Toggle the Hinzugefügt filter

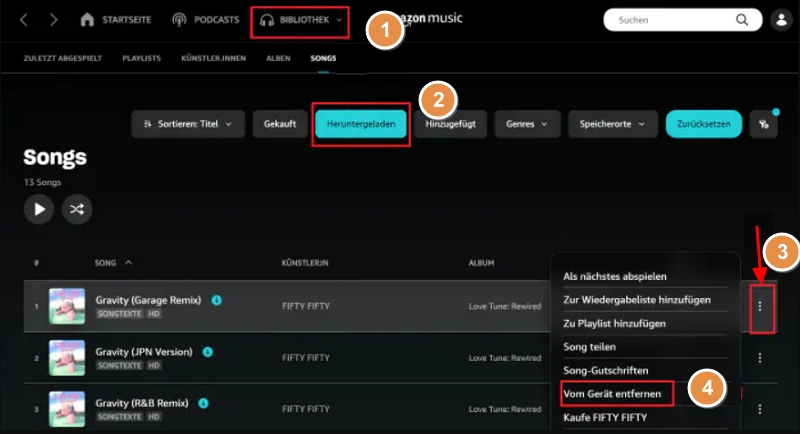click(451, 124)
